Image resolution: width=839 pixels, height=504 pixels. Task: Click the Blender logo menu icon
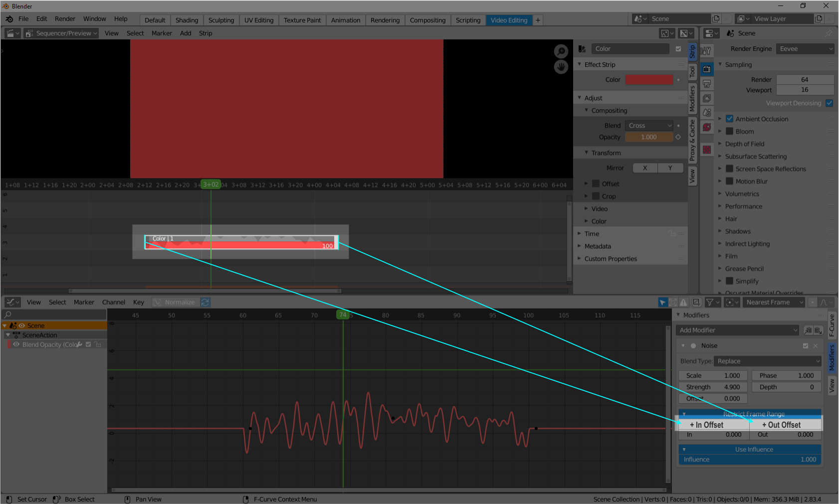click(9, 19)
